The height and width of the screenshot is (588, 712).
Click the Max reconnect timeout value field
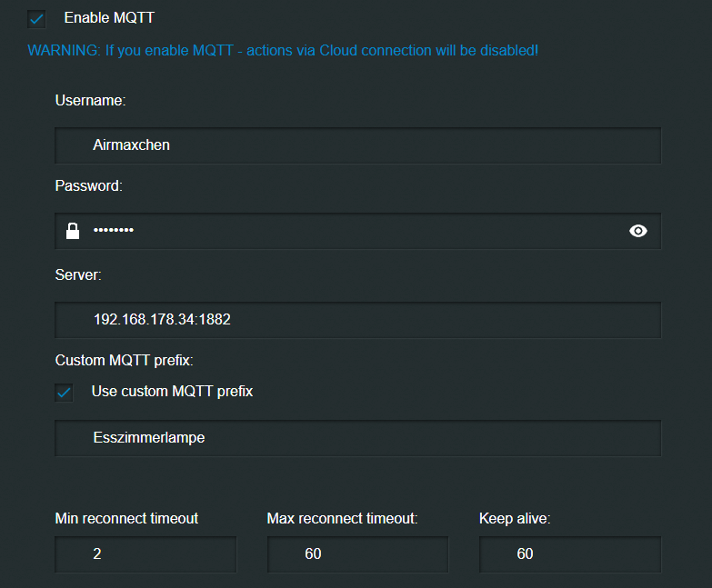[357, 554]
